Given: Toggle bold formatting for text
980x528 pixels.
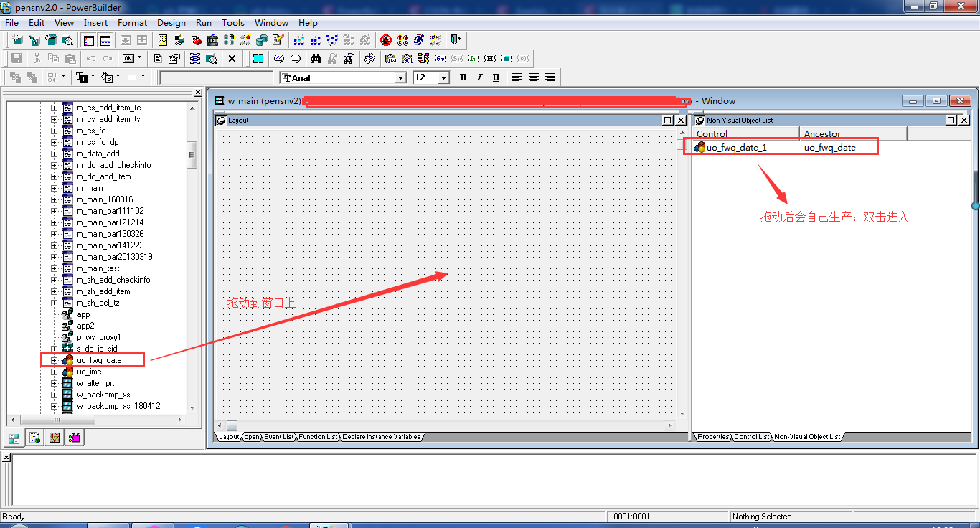Looking at the screenshot, I should [x=463, y=77].
